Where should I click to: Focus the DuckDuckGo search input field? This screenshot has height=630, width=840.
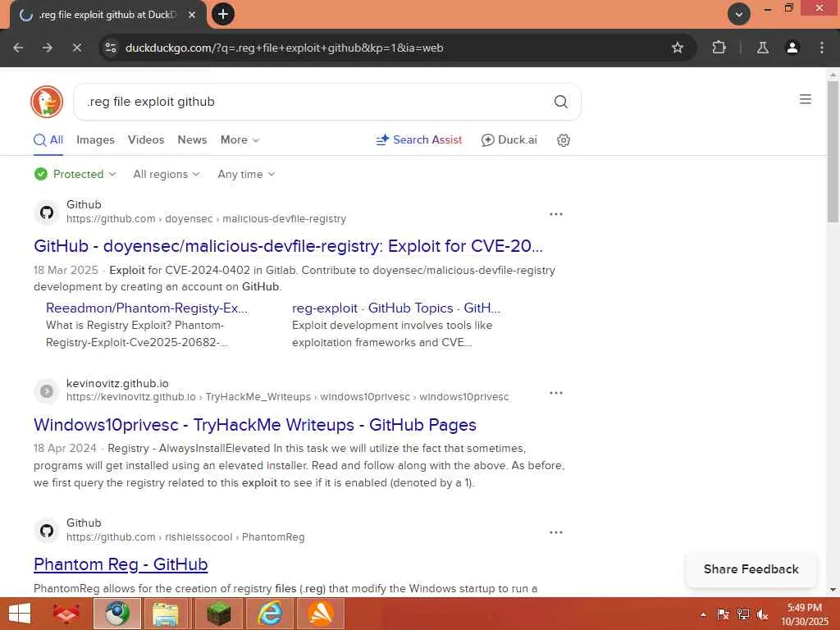(x=316, y=102)
